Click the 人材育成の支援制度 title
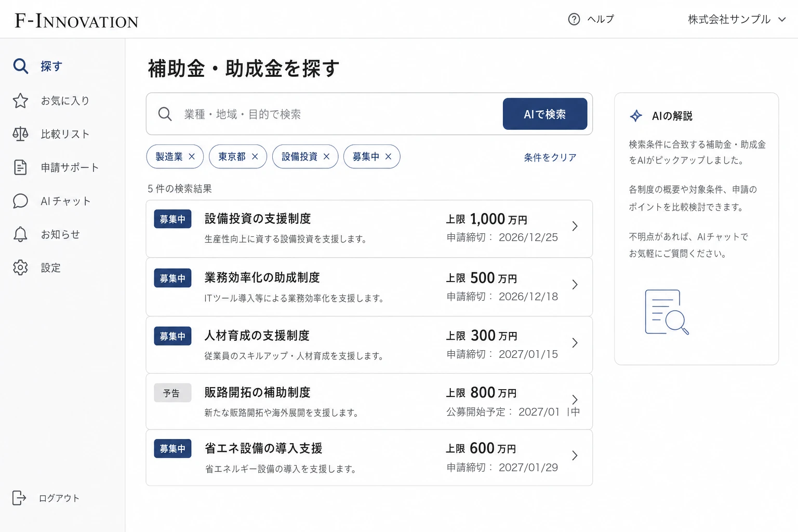This screenshot has width=798, height=532. point(257,335)
